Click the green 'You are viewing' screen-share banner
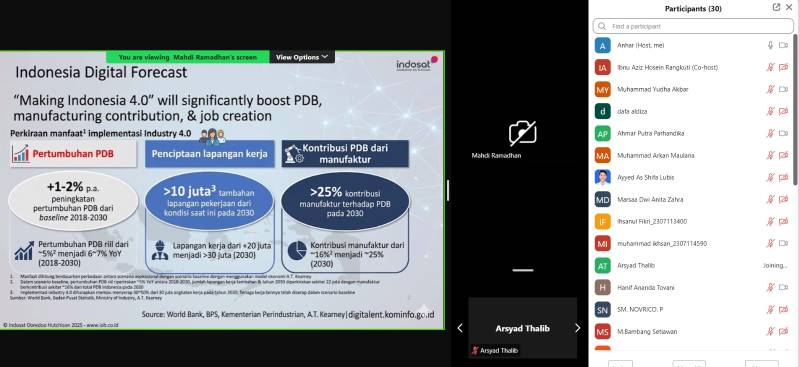 188,57
